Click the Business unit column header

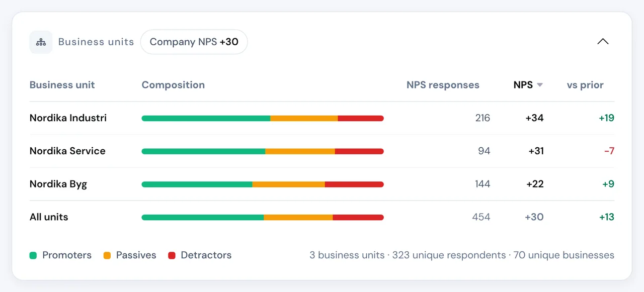(x=62, y=85)
